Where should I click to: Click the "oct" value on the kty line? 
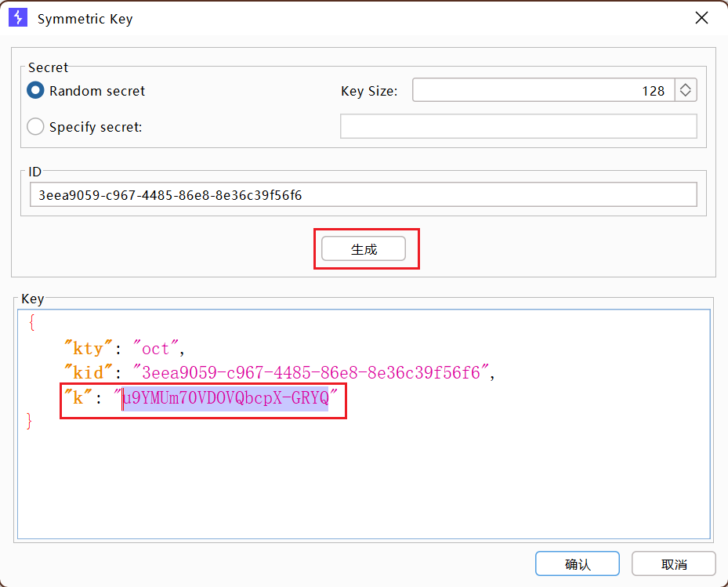pos(155,349)
